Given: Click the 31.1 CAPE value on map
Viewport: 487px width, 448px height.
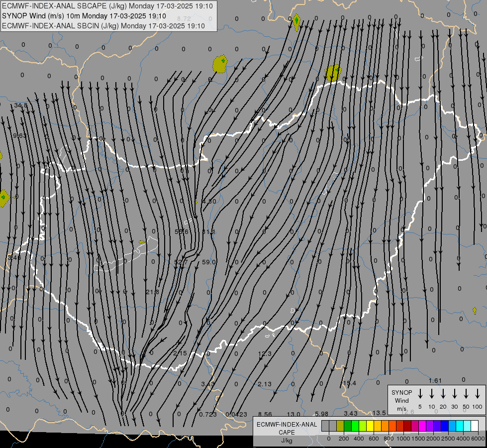Looking at the screenshot, I should [x=208, y=231].
